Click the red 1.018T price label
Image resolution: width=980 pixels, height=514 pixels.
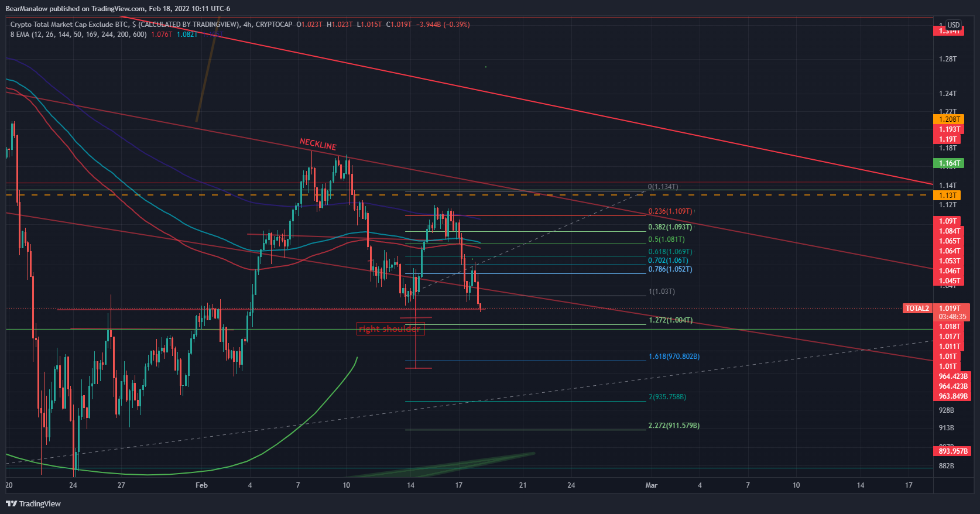click(x=949, y=327)
